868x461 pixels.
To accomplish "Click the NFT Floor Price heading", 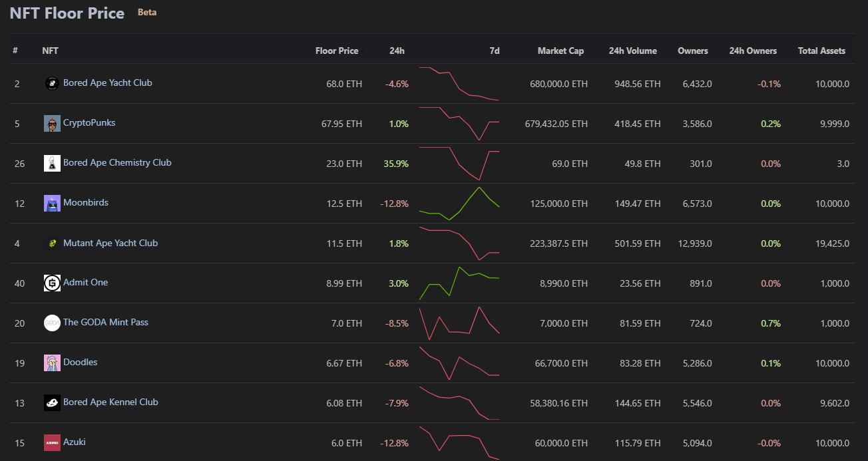I will tap(67, 13).
